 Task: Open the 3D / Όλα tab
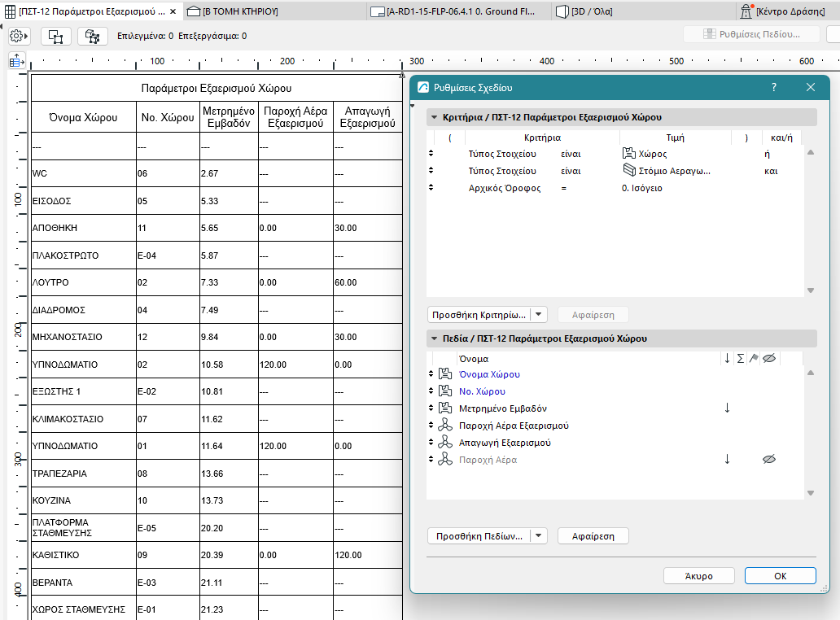click(x=584, y=11)
